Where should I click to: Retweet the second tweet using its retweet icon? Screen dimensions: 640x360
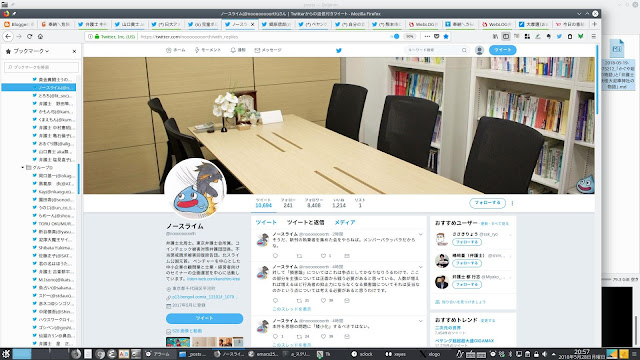pos(299,300)
